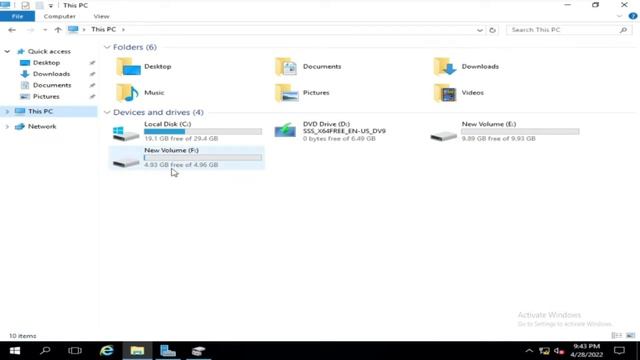The image size is (640, 360).
Task: Expand the Network tree node
Action: [x=7, y=127]
